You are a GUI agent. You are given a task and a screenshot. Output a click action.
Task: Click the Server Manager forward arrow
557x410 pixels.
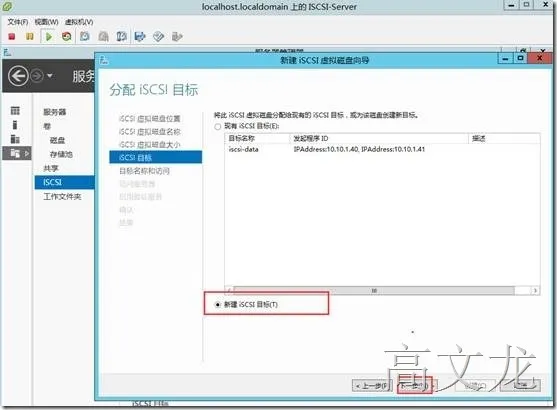[37, 76]
